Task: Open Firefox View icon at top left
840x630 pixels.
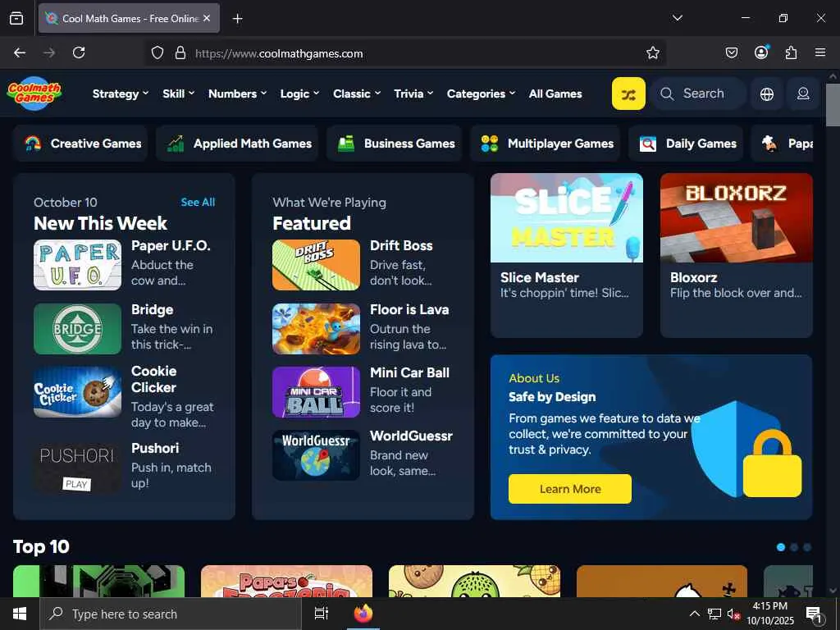Action: coord(16,18)
